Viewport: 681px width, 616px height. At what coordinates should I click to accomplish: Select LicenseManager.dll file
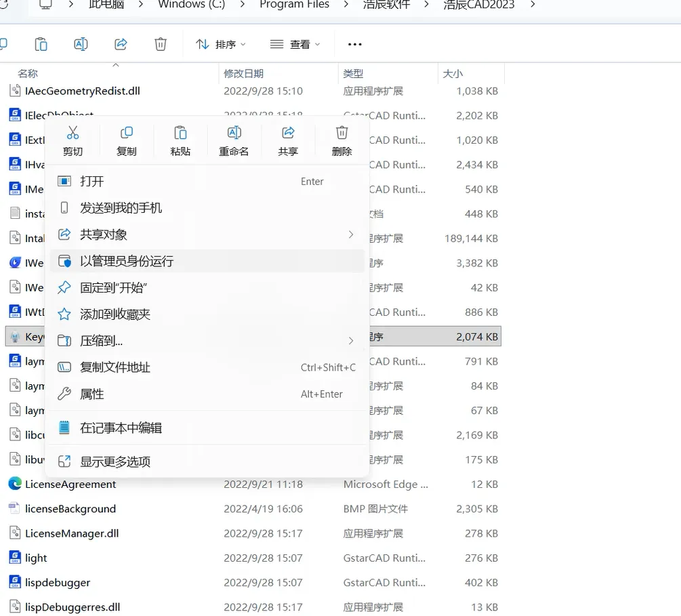coord(253,533)
